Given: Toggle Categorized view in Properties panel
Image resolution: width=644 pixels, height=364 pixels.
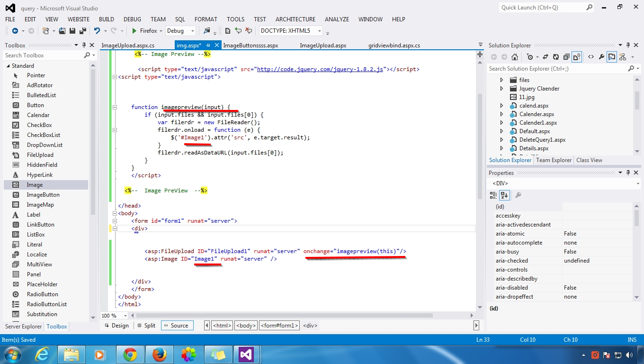Looking at the screenshot, I should [493, 195].
